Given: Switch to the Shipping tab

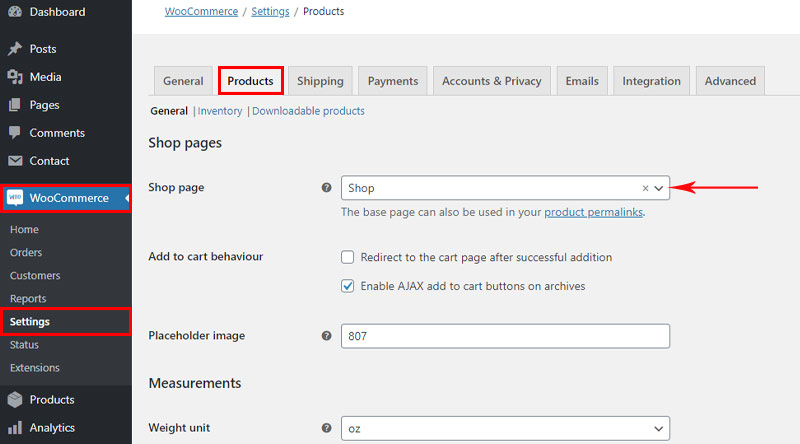Looking at the screenshot, I should (x=320, y=81).
